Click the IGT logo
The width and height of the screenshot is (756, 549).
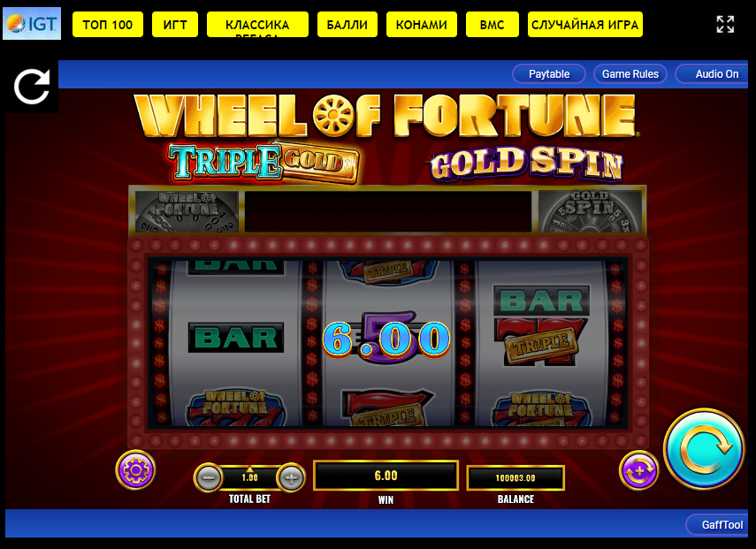pyautogui.click(x=32, y=23)
